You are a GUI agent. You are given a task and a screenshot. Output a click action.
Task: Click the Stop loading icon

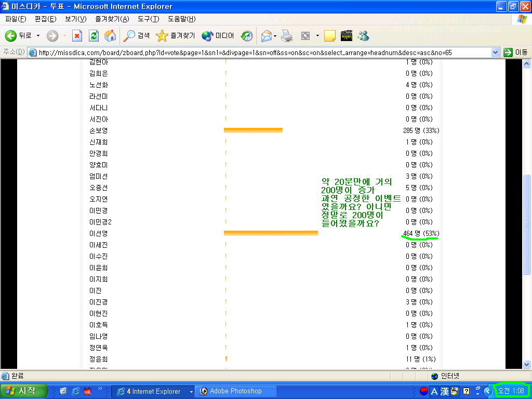click(77, 36)
